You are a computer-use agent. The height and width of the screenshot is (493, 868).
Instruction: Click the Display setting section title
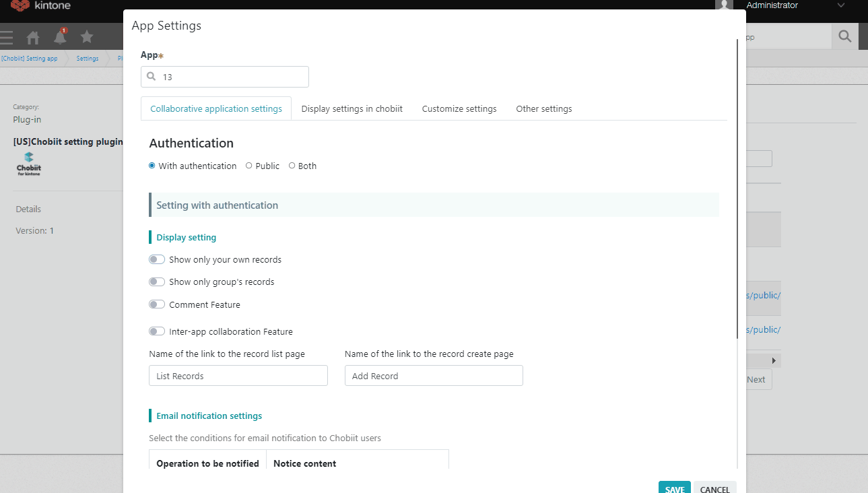click(x=187, y=237)
